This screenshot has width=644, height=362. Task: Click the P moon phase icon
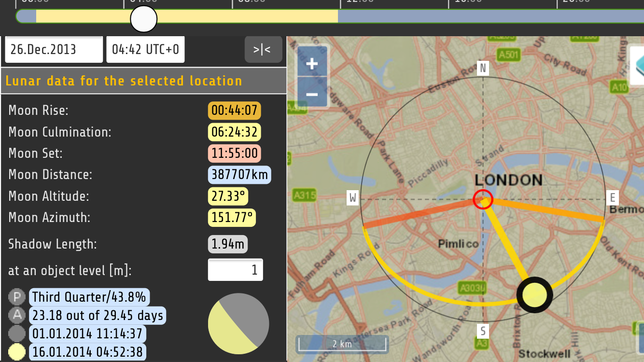(17, 297)
